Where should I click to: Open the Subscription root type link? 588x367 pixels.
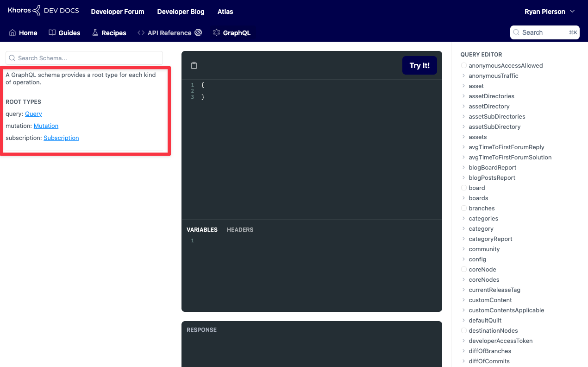coord(61,138)
